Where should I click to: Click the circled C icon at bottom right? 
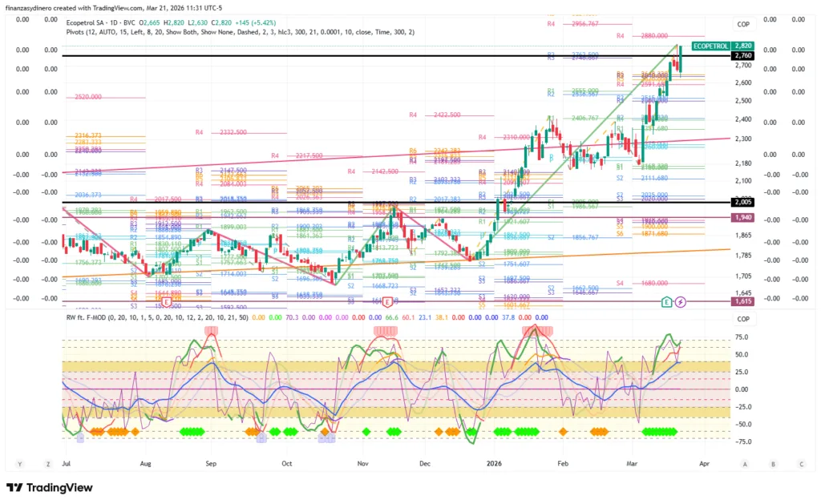[800, 464]
